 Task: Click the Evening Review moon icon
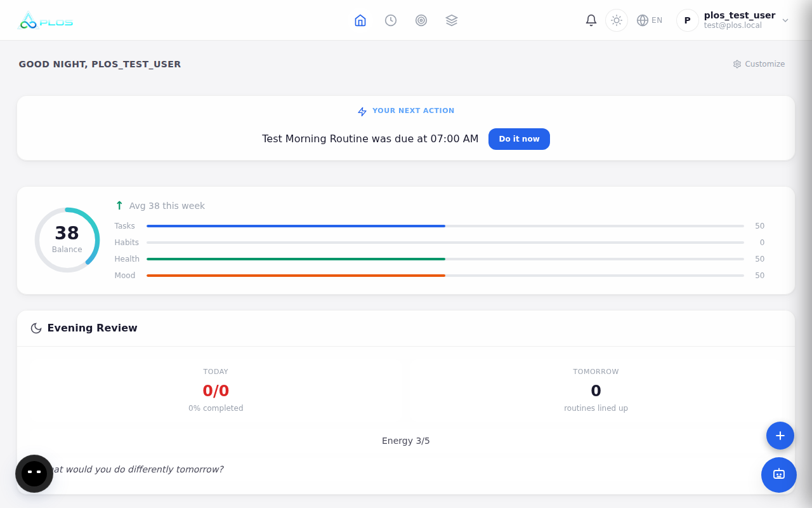pyautogui.click(x=36, y=328)
